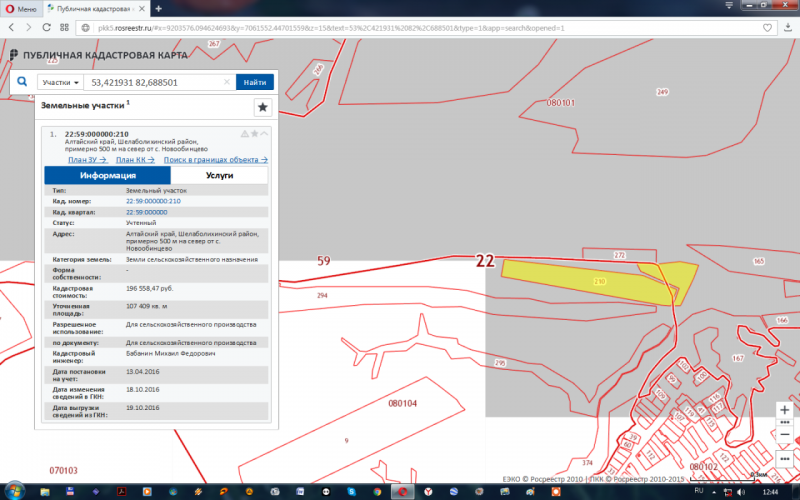Open the Участки search type dropdown
This screenshot has width=800, height=500.
coord(60,82)
